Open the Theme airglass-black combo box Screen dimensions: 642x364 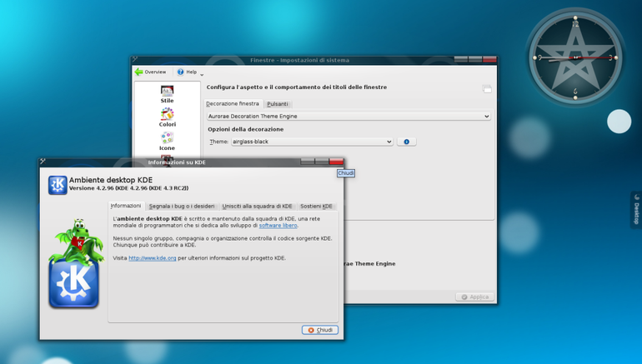(312, 142)
